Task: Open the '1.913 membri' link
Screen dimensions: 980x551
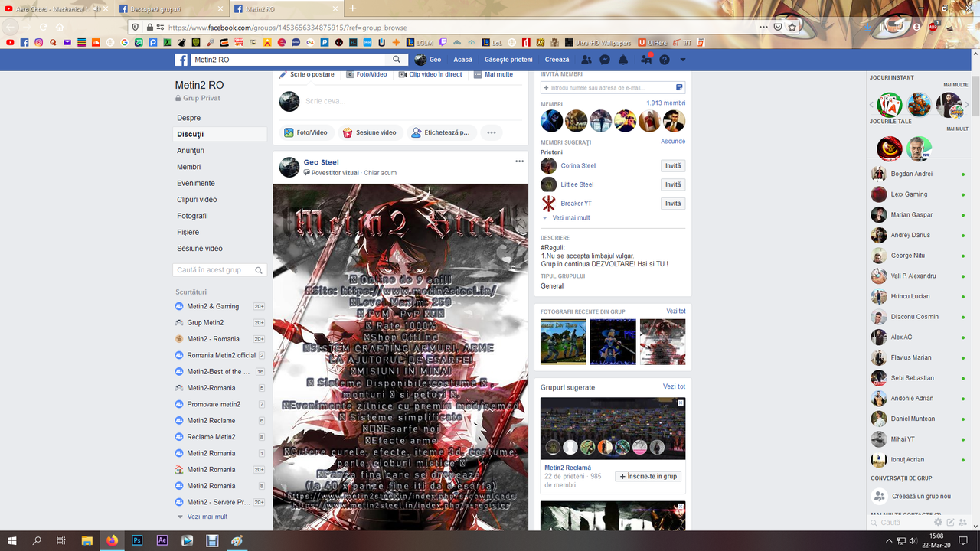Action: coord(665,103)
